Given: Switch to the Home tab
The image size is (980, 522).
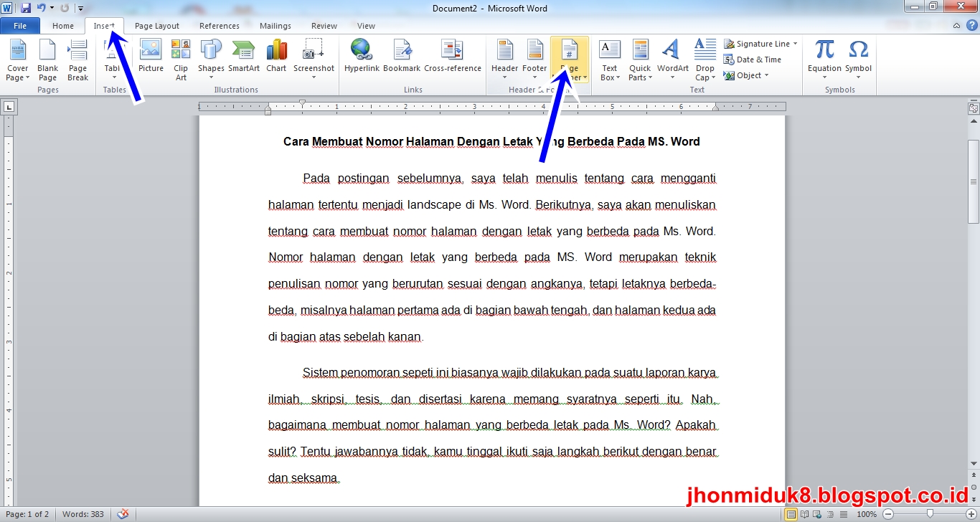Looking at the screenshot, I should tap(63, 26).
